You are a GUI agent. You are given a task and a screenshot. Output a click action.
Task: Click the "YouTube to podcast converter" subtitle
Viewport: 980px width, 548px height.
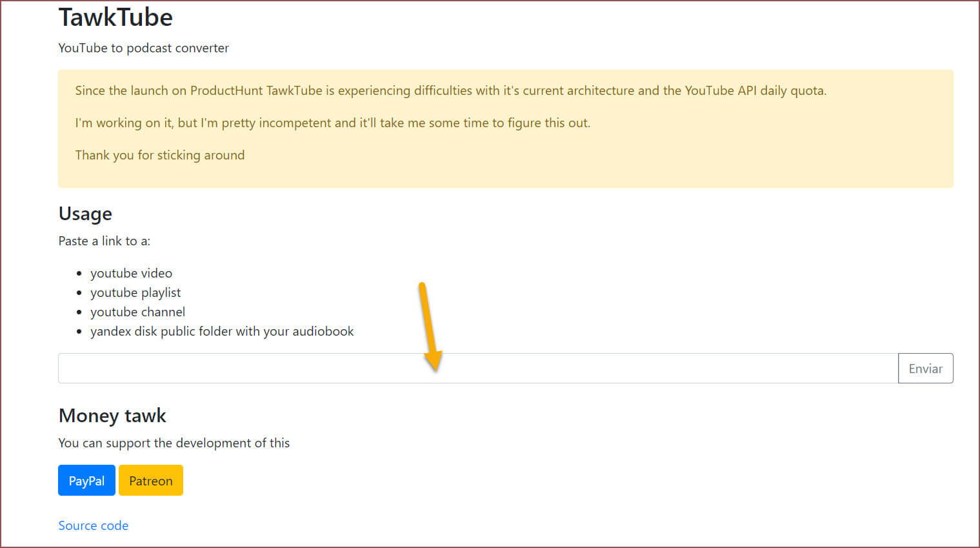pyautogui.click(x=143, y=48)
